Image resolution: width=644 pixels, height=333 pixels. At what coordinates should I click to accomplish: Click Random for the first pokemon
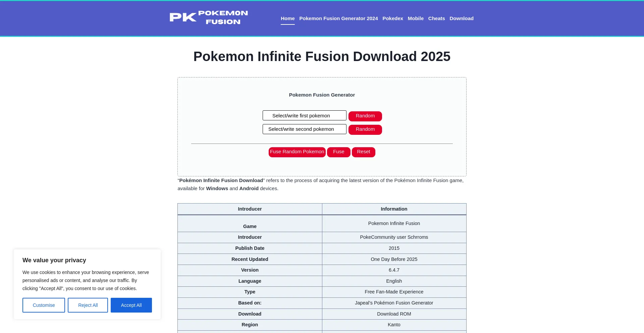(365, 116)
